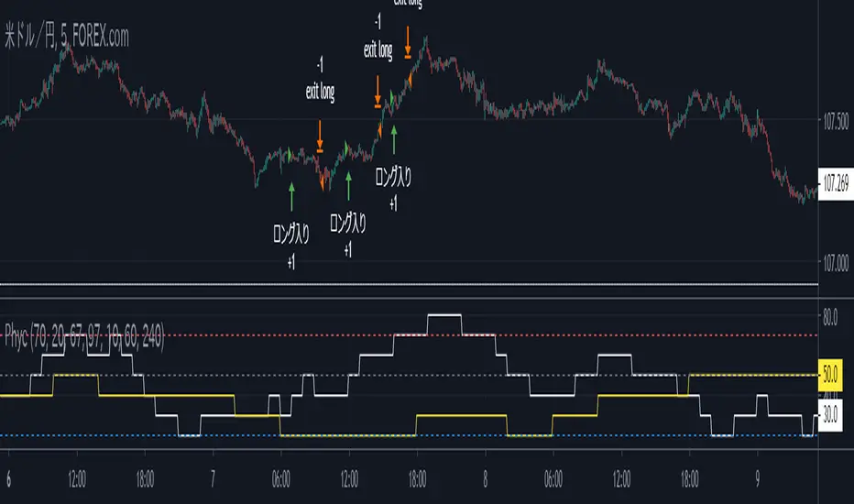The width and height of the screenshot is (854, 504).
Task: Click the 18:00 time label after day 7
Action: (417, 479)
